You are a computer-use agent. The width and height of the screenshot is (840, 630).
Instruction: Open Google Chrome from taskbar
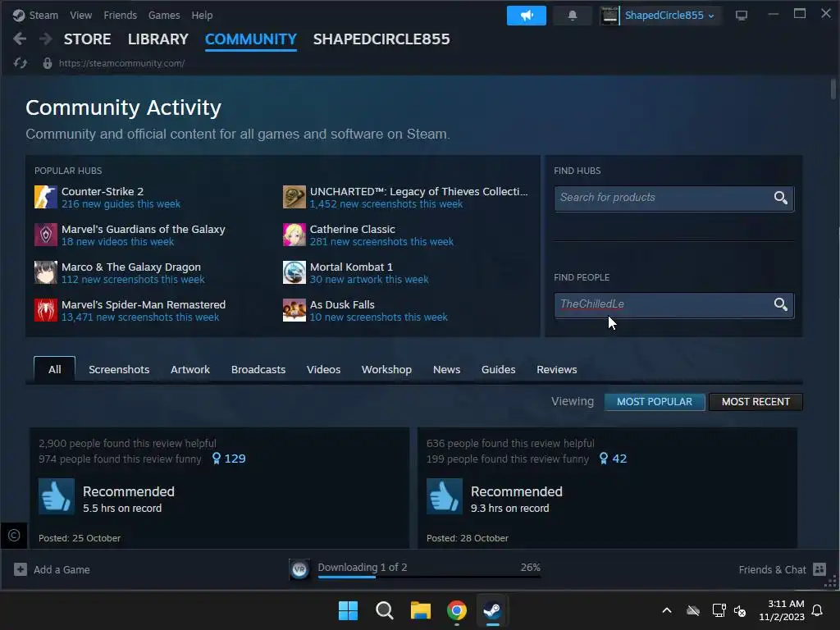click(x=457, y=610)
